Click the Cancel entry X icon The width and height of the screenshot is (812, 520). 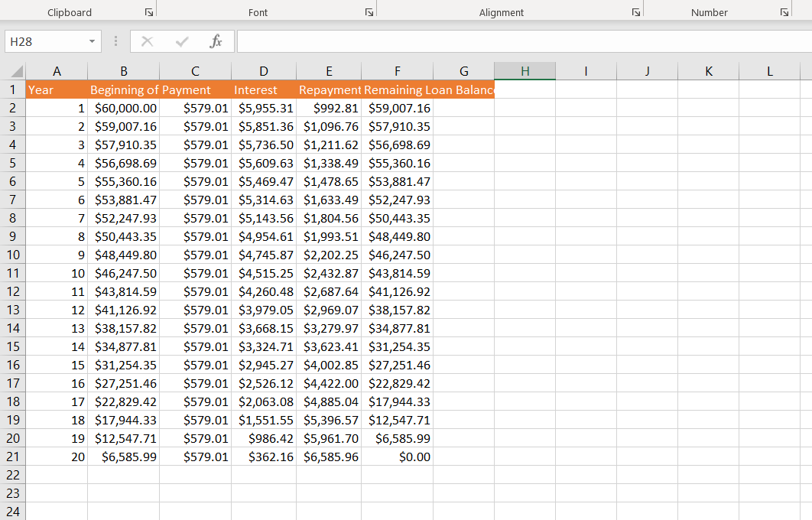pyautogui.click(x=147, y=41)
